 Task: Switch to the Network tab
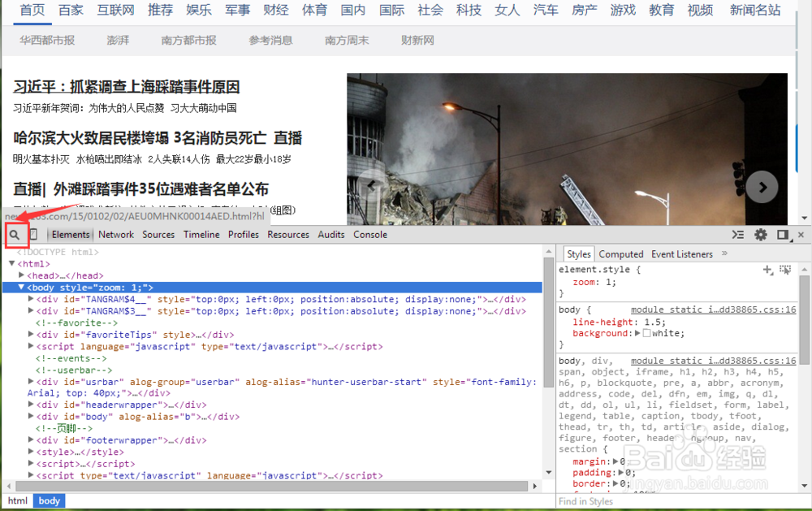pyautogui.click(x=116, y=235)
